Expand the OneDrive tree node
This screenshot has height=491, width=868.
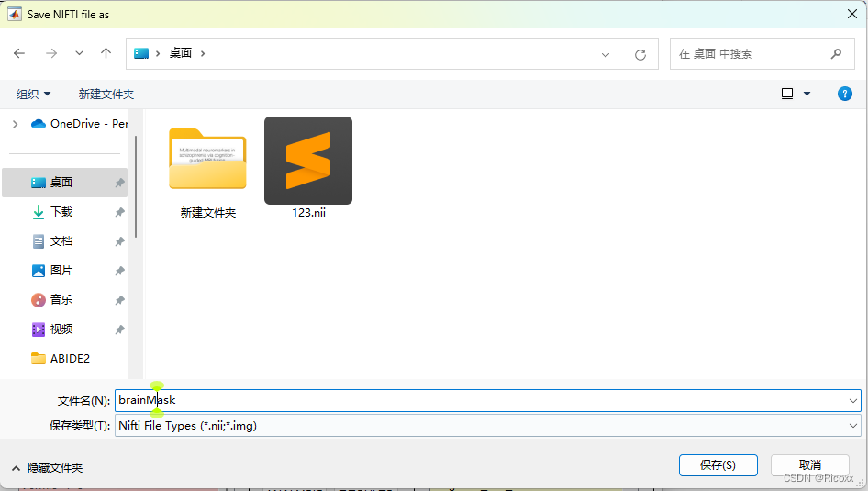coord(15,124)
